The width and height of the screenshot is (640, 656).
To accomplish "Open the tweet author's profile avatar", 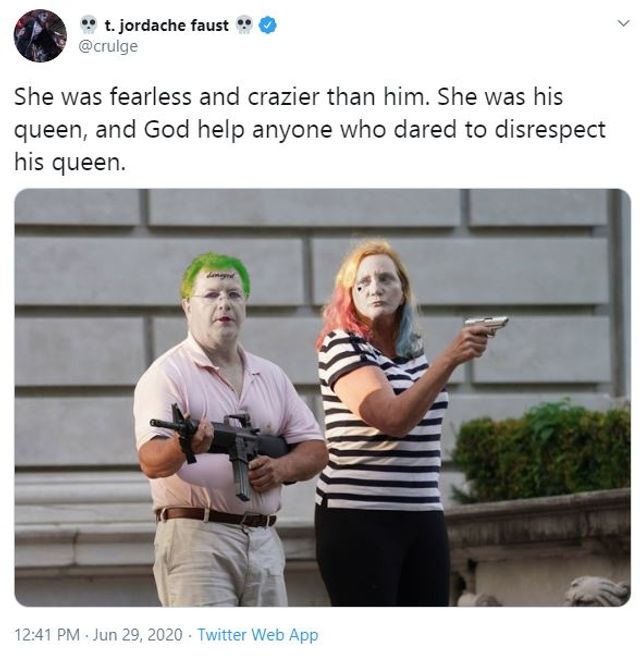I will [x=40, y=36].
